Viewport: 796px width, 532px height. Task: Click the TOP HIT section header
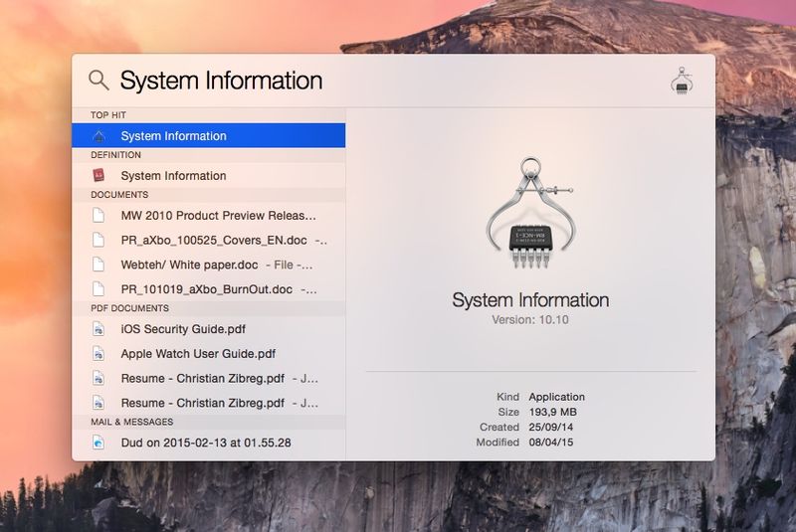tap(108, 115)
